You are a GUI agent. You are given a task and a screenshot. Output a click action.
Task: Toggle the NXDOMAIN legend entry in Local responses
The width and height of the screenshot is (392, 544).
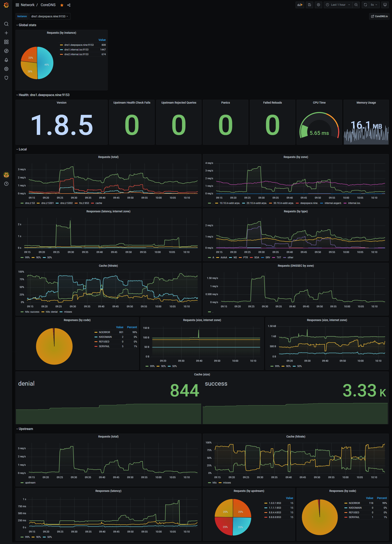pyautogui.click(x=105, y=337)
